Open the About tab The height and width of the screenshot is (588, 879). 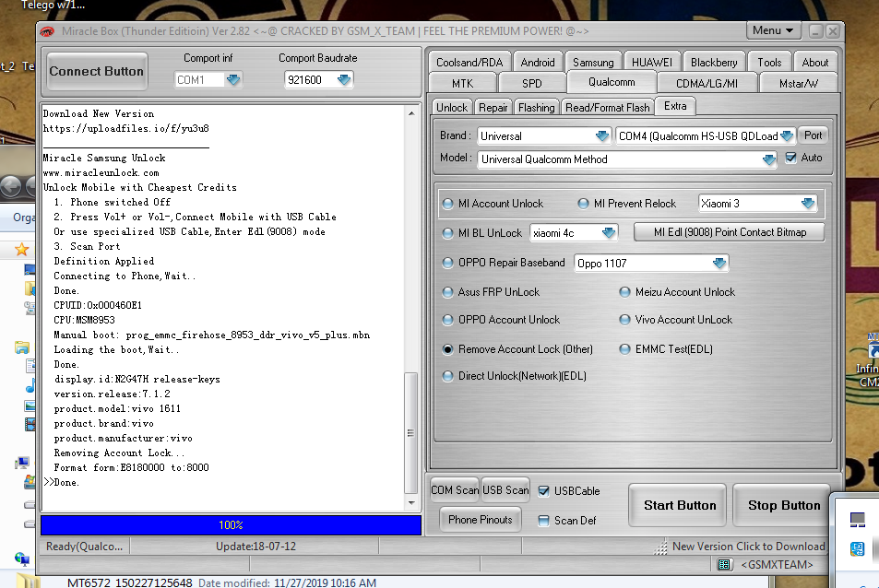click(x=814, y=62)
